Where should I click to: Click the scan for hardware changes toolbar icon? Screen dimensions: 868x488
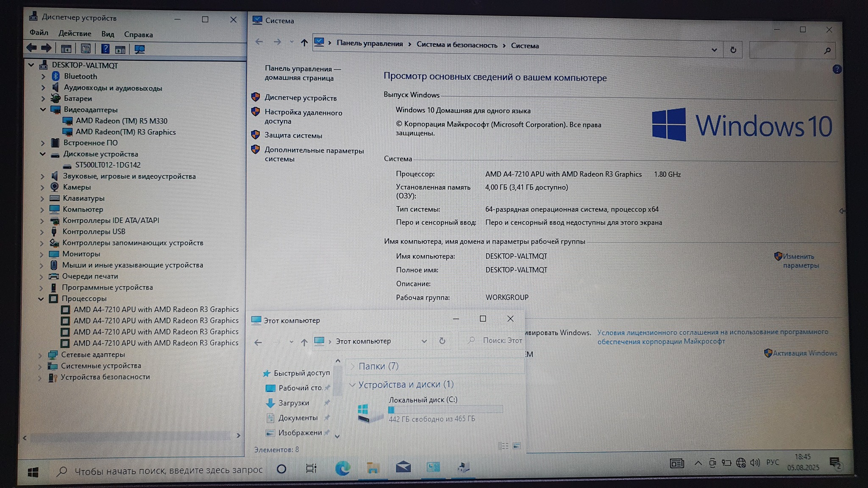point(139,50)
